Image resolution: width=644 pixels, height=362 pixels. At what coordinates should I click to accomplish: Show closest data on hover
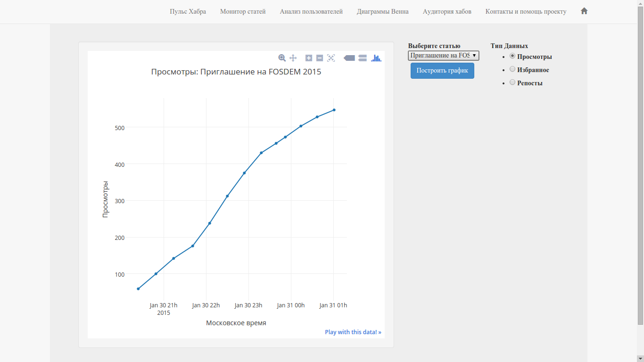point(349,58)
